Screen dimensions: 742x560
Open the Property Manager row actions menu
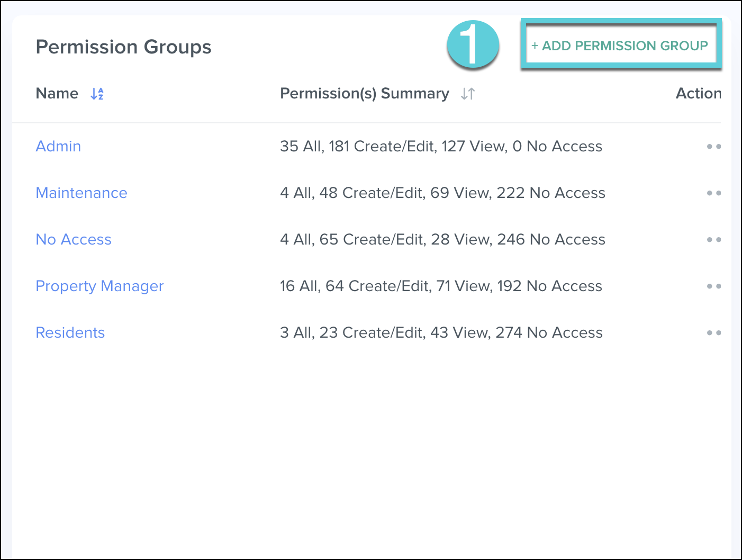coord(714,286)
